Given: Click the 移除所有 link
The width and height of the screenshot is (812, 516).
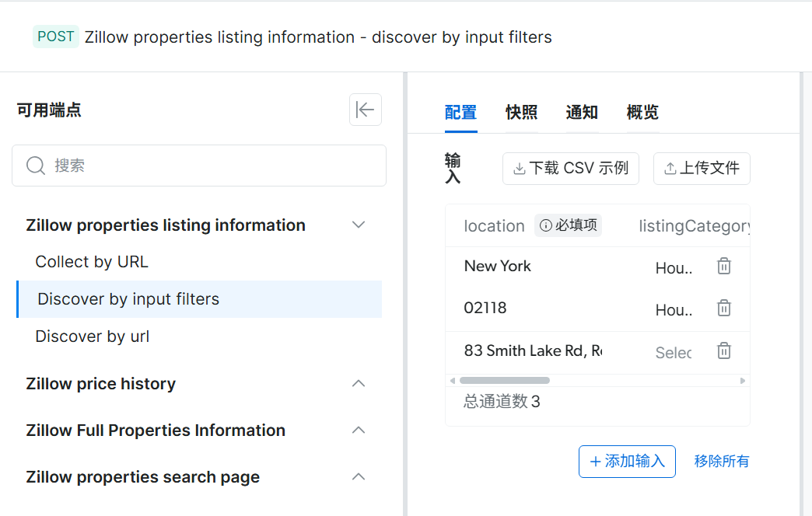Looking at the screenshot, I should tap(721, 461).
